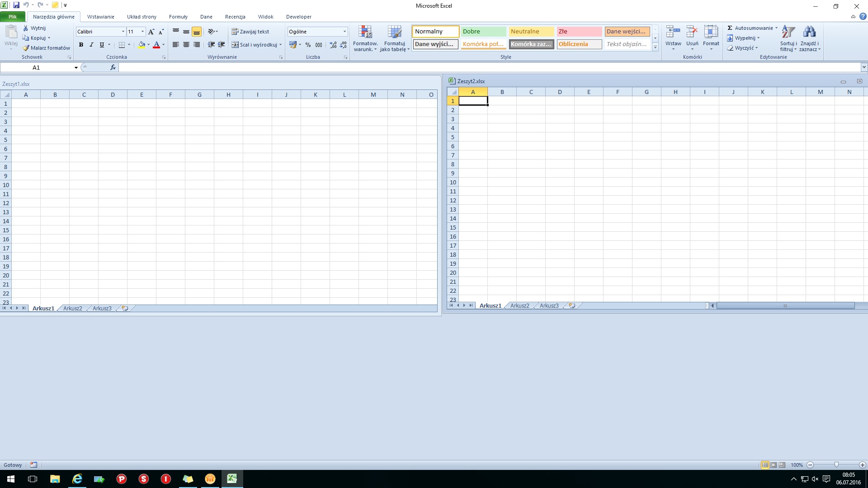Open the font size 11 dropdown
Viewport: 868px width, 488px height.
click(142, 32)
